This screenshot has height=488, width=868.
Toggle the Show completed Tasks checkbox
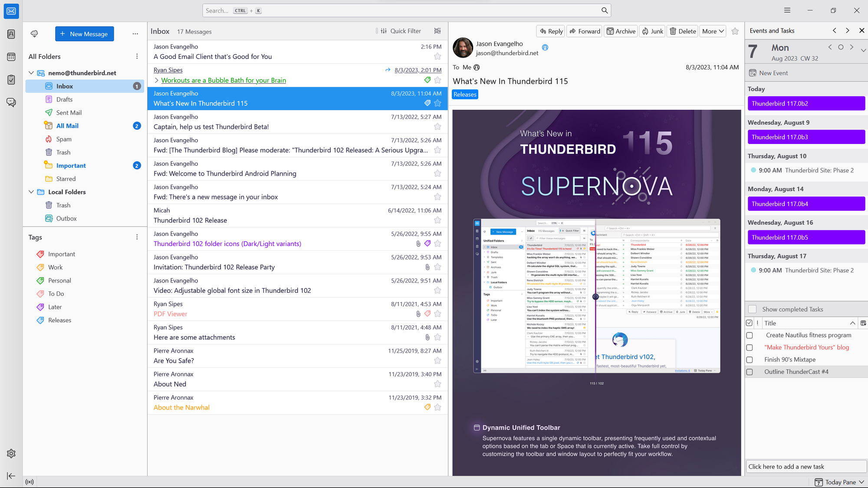pos(753,309)
